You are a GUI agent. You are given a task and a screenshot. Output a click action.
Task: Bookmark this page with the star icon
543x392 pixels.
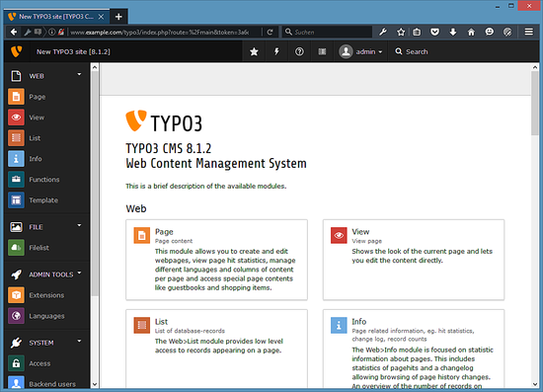point(401,33)
